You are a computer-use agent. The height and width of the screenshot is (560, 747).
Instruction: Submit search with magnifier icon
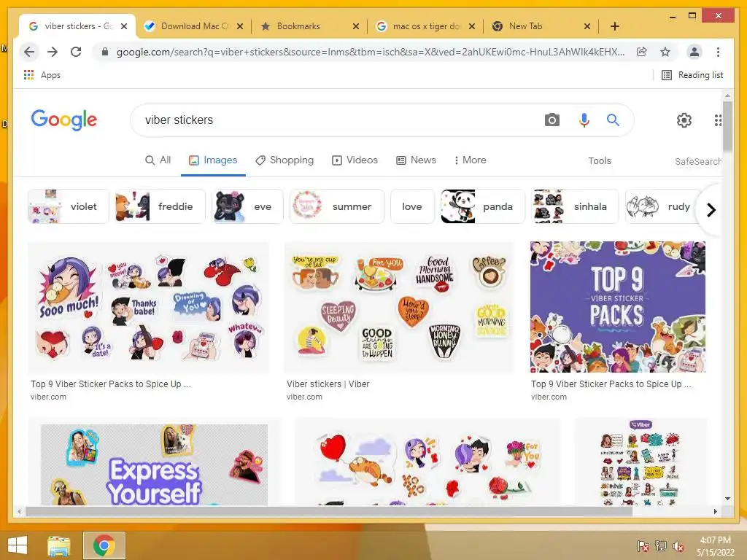pyautogui.click(x=613, y=120)
